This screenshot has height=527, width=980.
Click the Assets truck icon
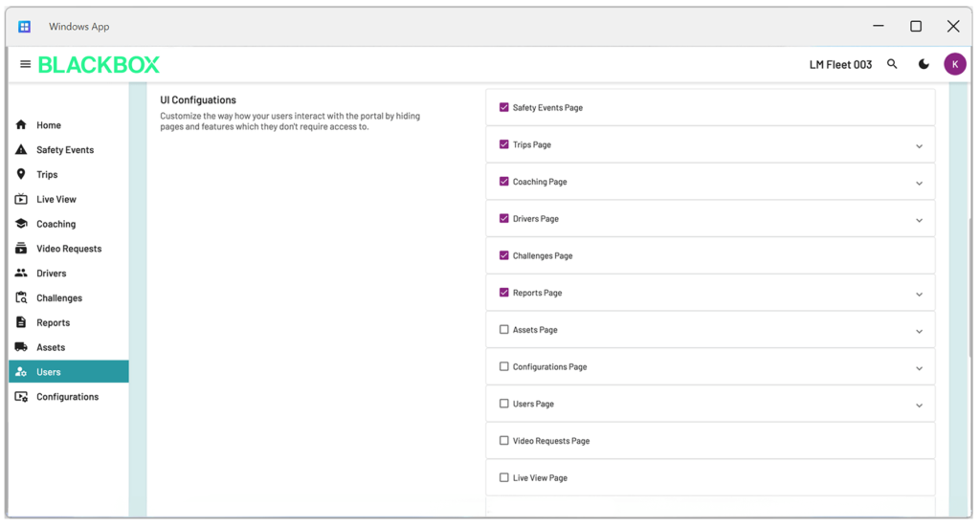coord(21,347)
